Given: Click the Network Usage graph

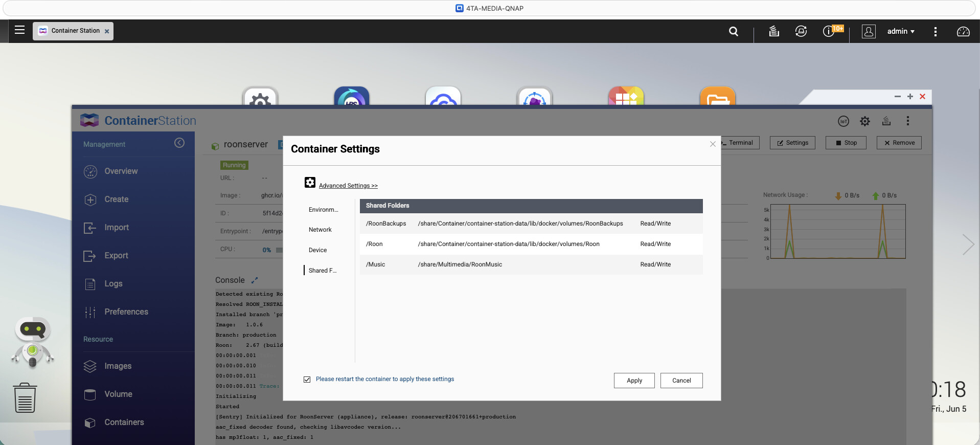Looking at the screenshot, I should tap(838, 232).
